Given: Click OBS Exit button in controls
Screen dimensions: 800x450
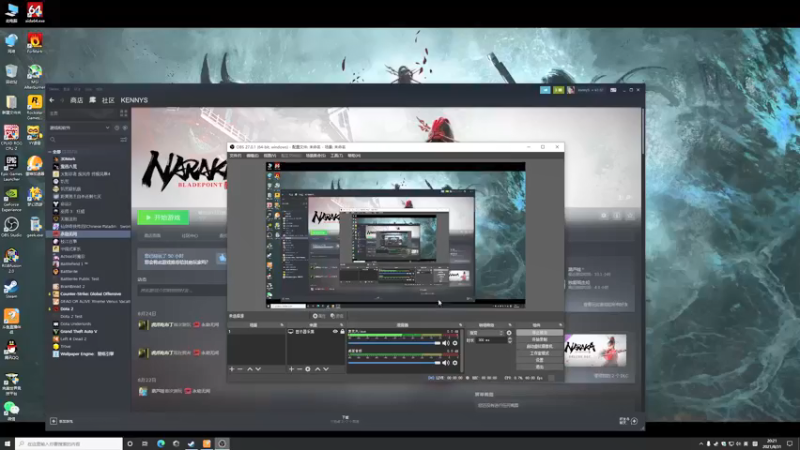Looking at the screenshot, I should pos(539,367).
